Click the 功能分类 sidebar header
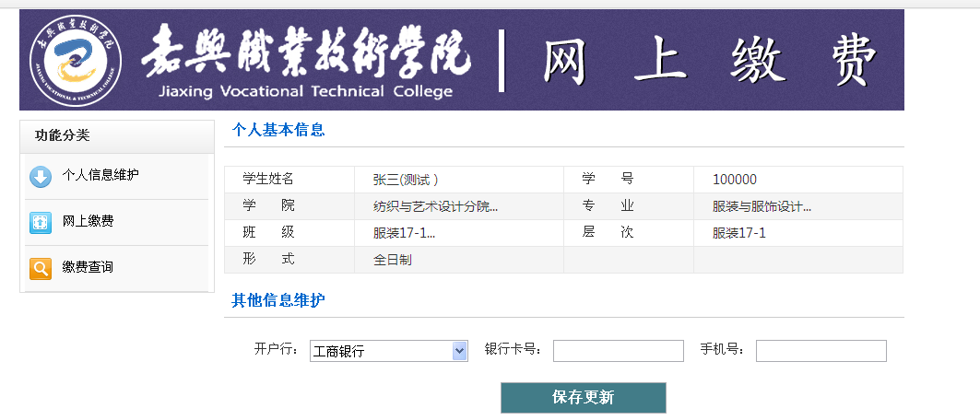Viewport: 980px width, 420px height. [x=63, y=135]
